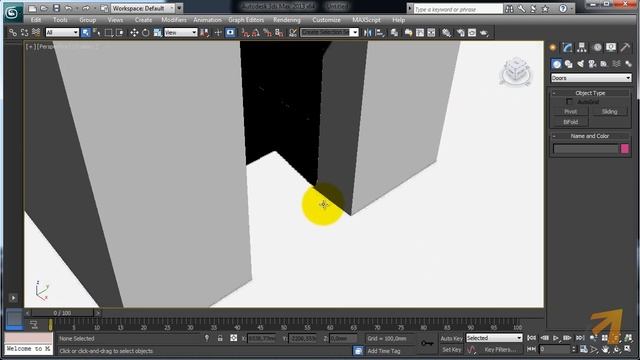Activate the Select and Scale tool
Image resolution: width=640 pixels, height=360 pixels.
pyautogui.click(x=158, y=33)
